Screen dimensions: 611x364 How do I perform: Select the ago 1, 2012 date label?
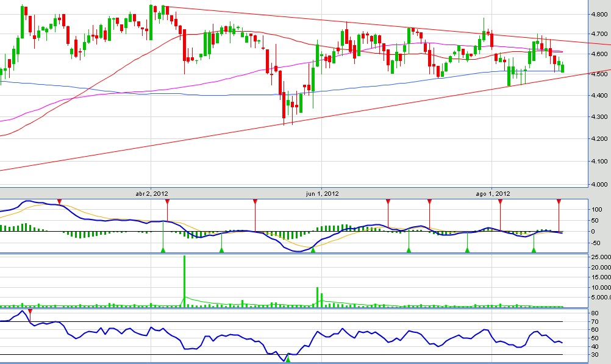(x=492, y=193)
